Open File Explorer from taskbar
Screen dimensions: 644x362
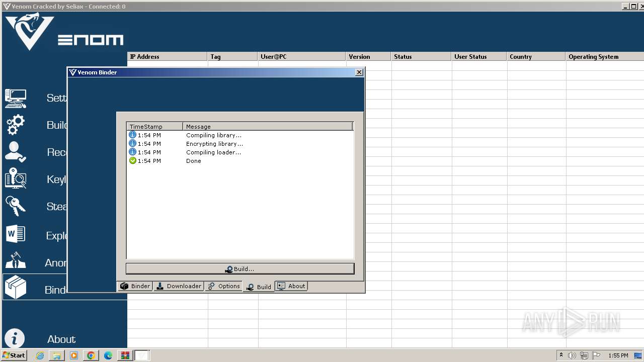point(57,355)
